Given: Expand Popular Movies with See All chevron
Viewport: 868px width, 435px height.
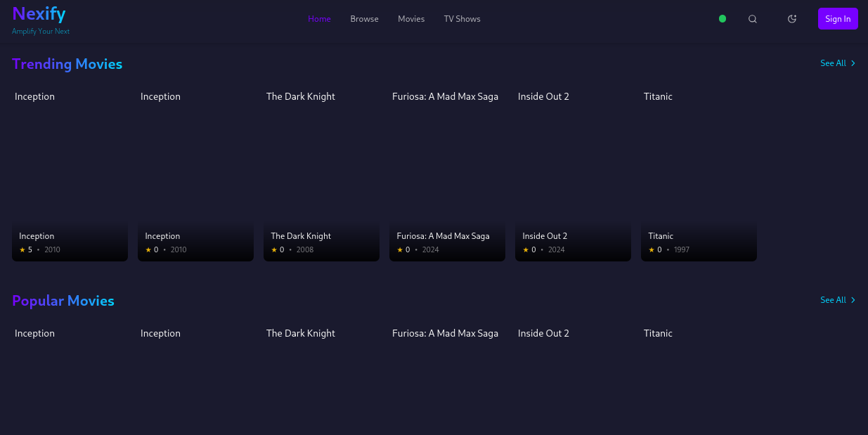Looking at the screenshot, I should pos(853,300).
